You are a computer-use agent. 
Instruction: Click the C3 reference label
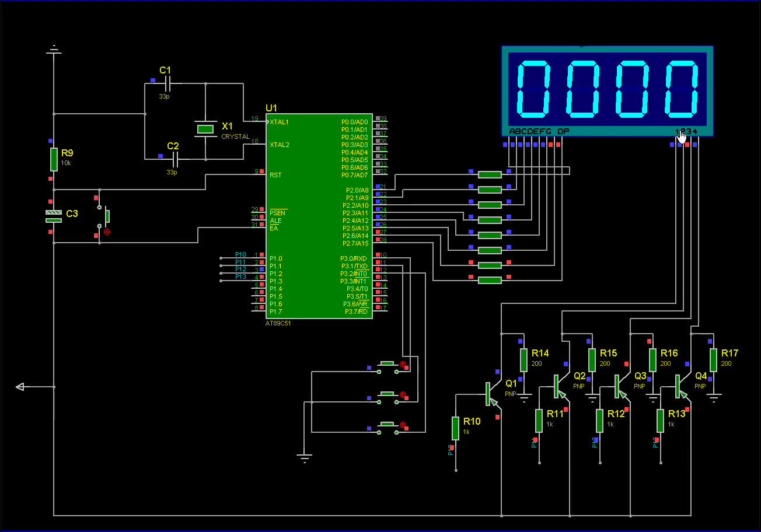click(x=72, y=214)
